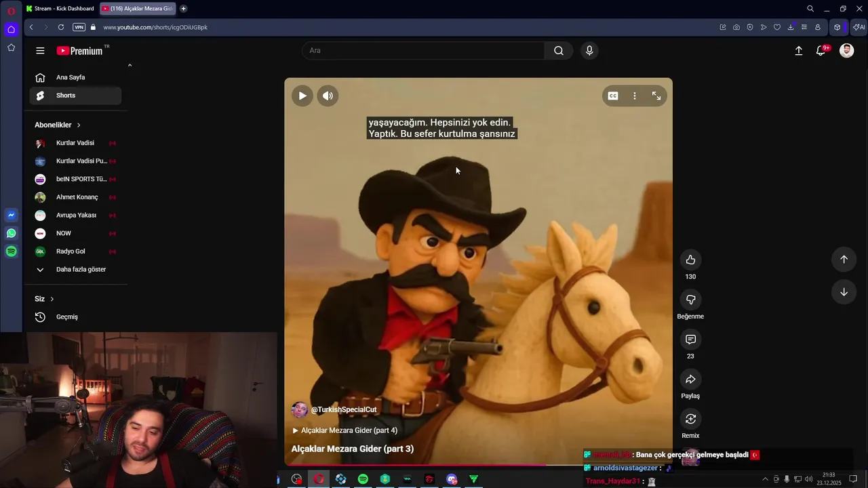
Task: Open Avrupa Yakası subscription
Action: pyautogui.click(x=75, y=216)
